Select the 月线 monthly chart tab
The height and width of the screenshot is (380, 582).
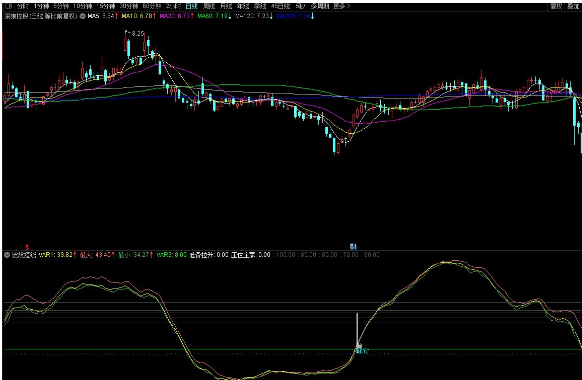coord(226,6)
